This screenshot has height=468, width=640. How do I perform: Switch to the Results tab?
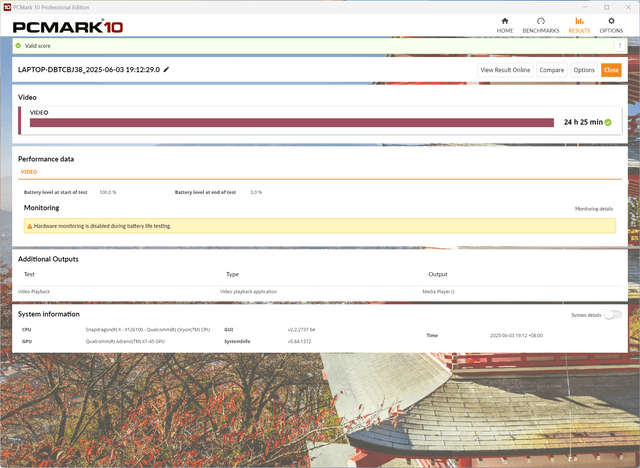pos(579,25)
